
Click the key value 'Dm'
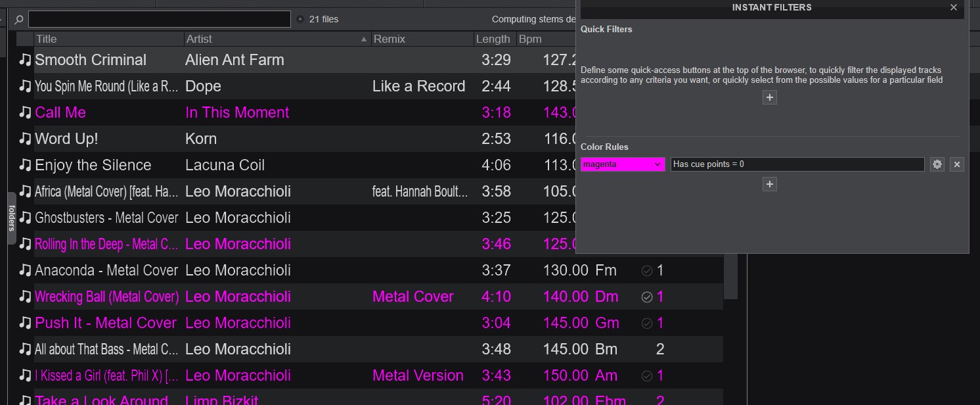click(606, 297)
